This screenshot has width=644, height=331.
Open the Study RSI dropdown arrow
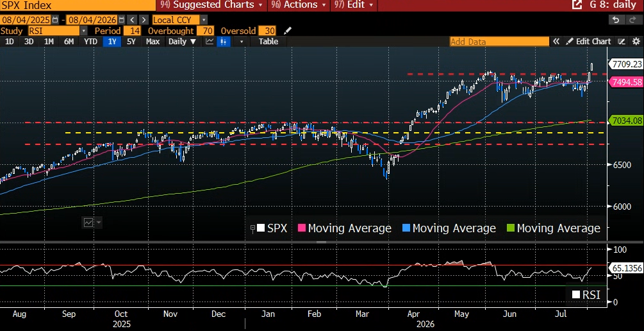tap(84, 31)
